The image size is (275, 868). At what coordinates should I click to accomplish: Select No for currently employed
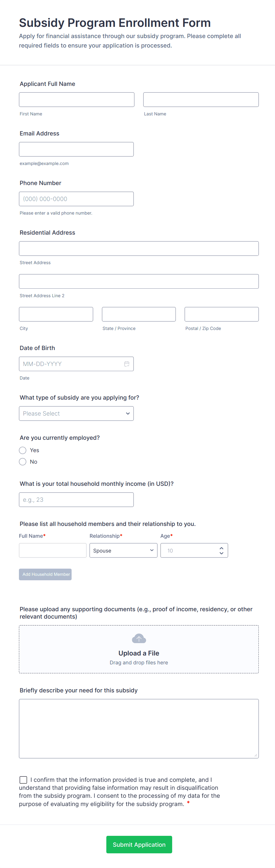[22, 462]
